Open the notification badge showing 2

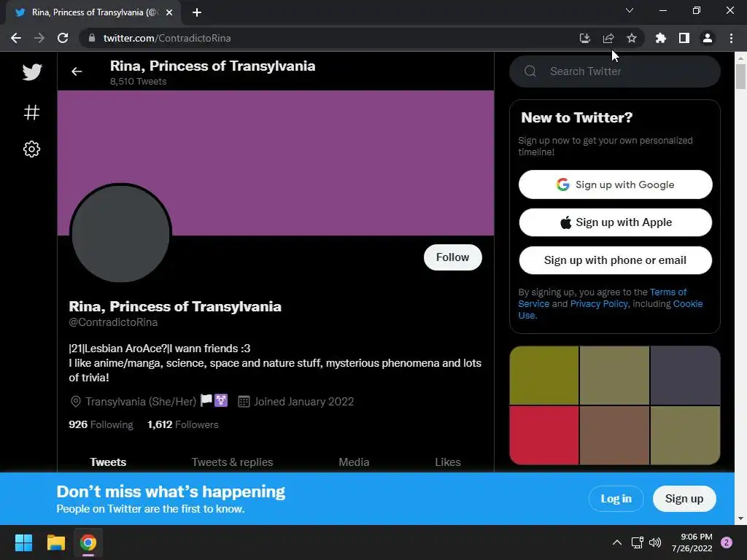pos(727,542)
